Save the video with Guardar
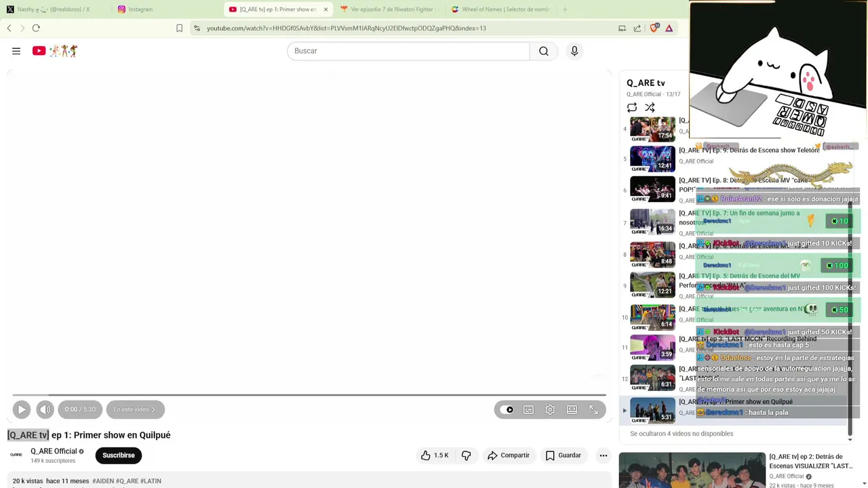Screen dimensions: 868x488 564,455
